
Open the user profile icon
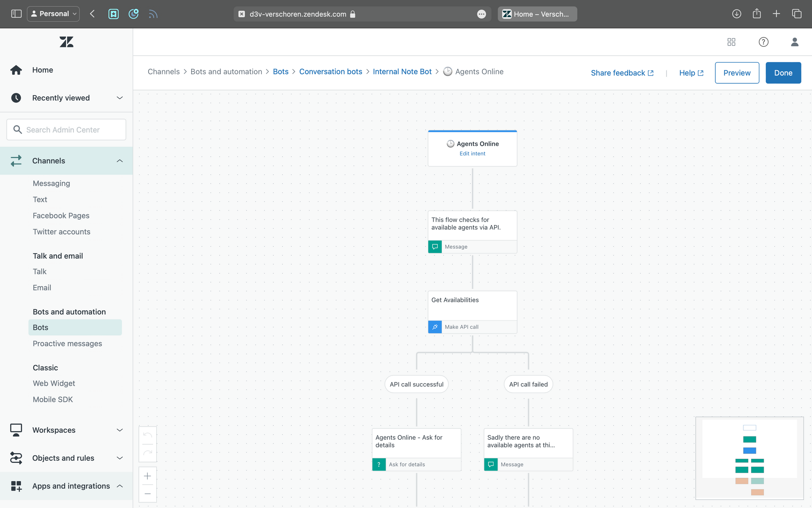click(x=795, y=42)
